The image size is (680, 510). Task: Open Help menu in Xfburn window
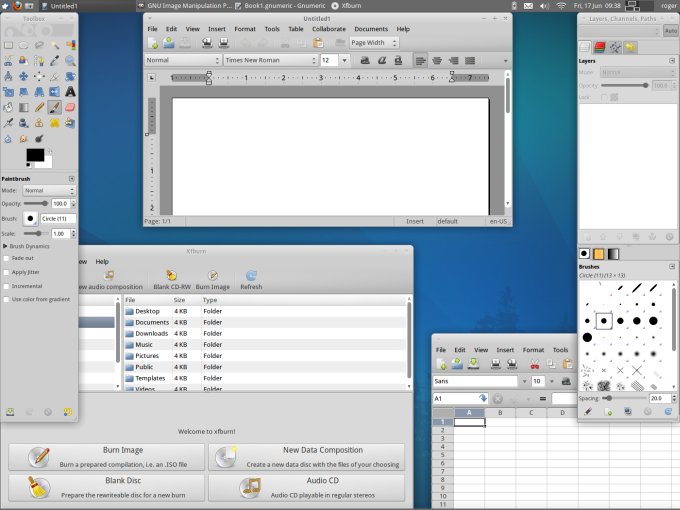click(x=102, y=262)
